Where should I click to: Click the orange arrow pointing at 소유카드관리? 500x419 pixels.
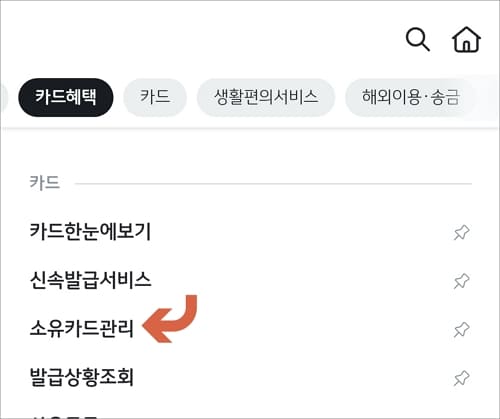[x=170, y=319]
